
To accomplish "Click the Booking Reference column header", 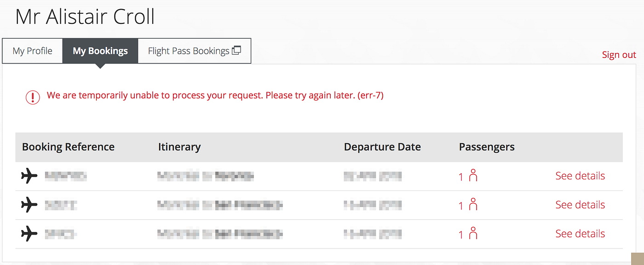I will tap(68, 147).
